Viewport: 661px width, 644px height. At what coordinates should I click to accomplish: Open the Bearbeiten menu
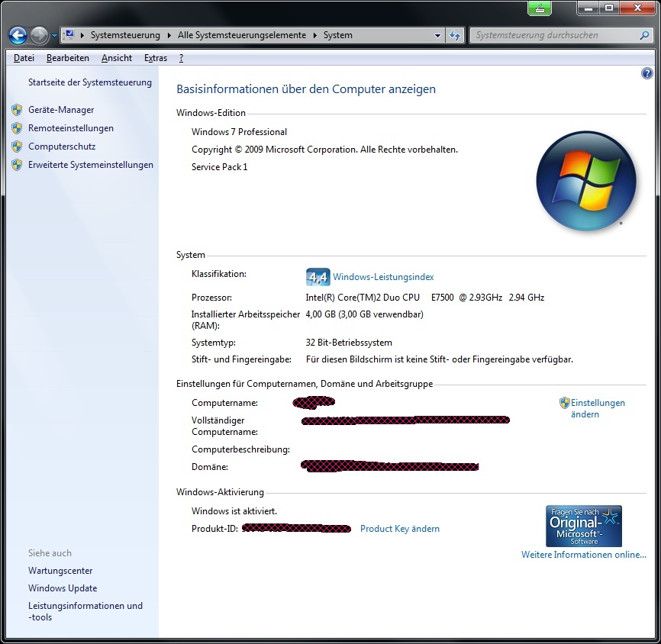click(67, 58)
